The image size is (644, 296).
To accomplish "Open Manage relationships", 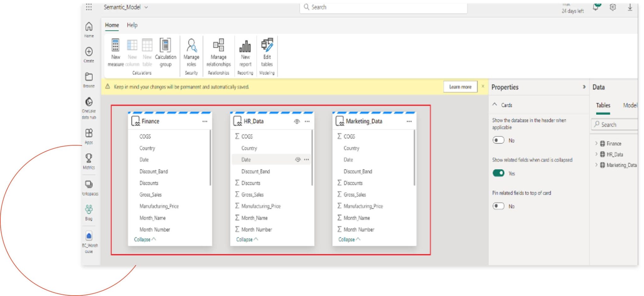I will 219,53.
